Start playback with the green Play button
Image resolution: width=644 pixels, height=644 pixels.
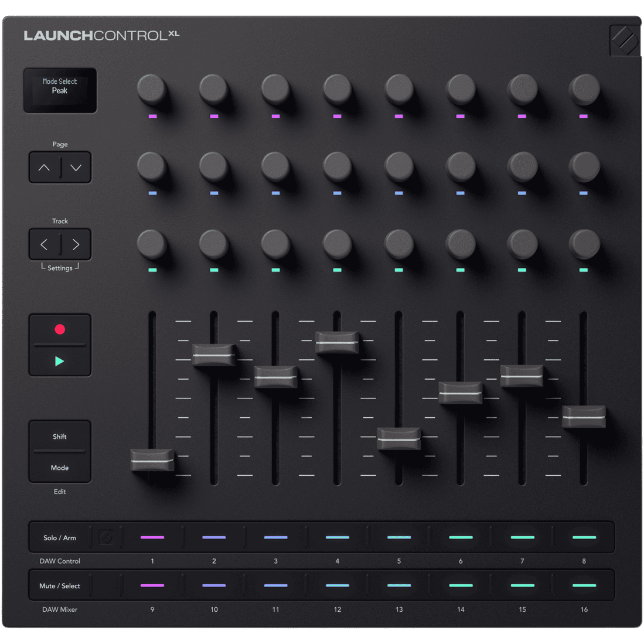pos(60,361)
